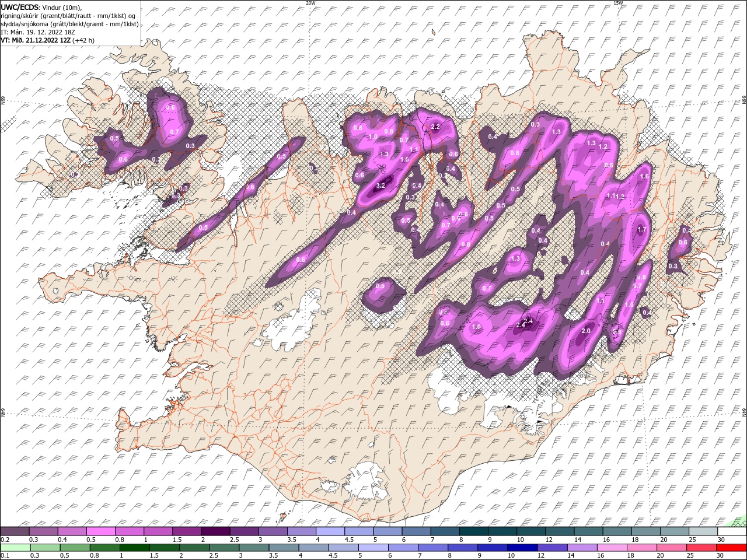Pick the magenta 1.5 mm snow legend swatch

pyautogui.click(x=186, y=531)
